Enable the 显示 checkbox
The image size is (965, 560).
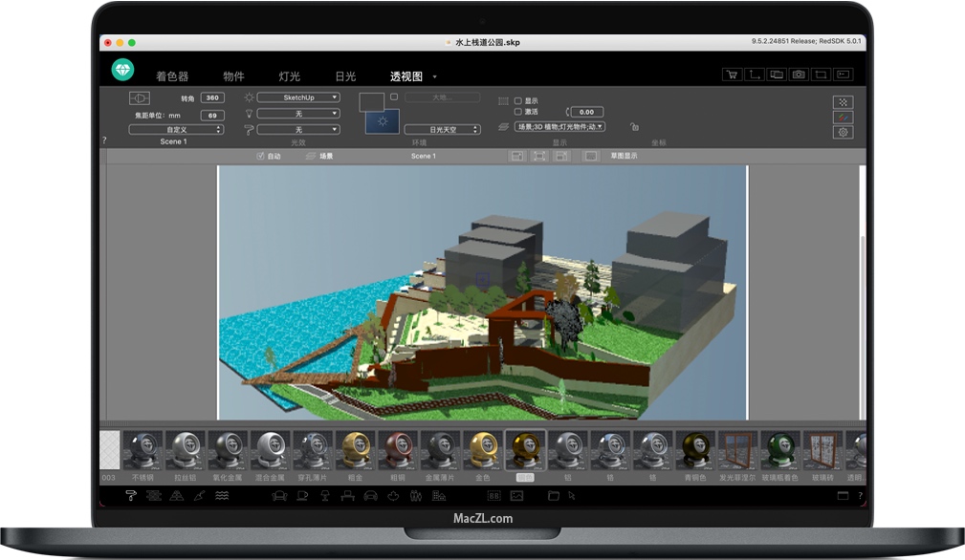tap(518, 100)
